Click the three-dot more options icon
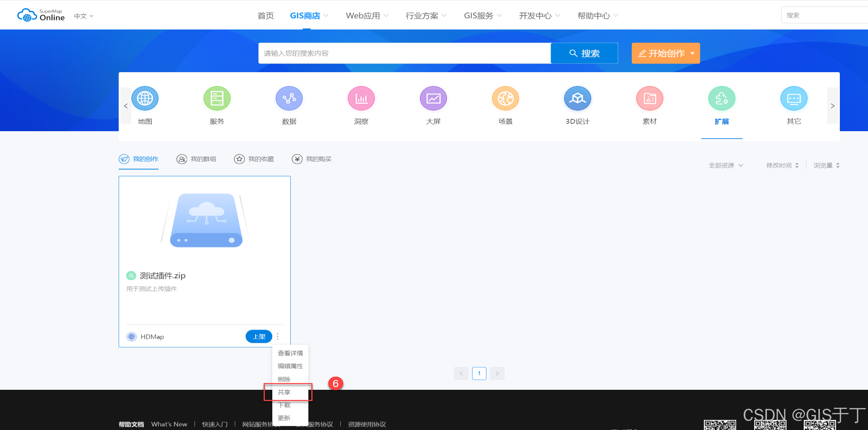868x430 pixels. tap(278, 336)
